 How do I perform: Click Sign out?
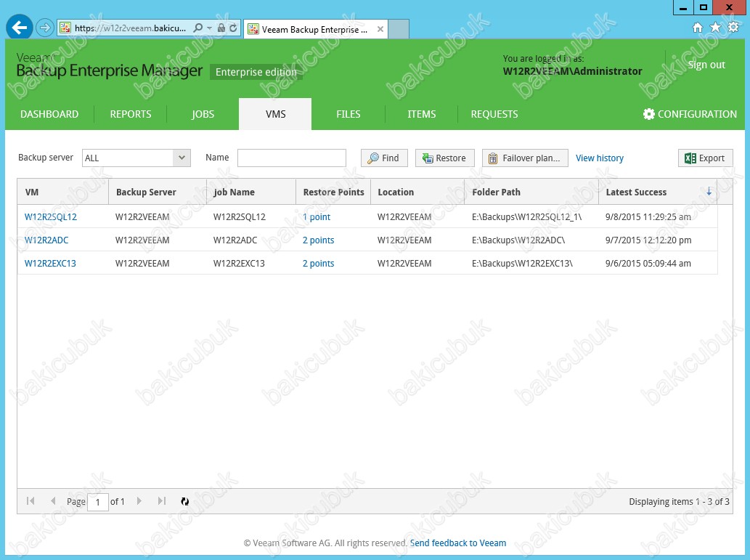click(x=706, y=65)
